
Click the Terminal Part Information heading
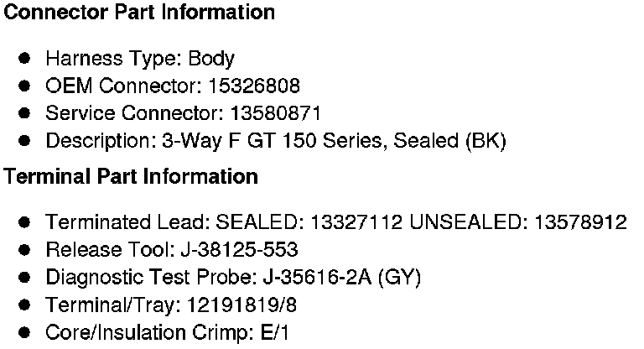[x=131, y=177]
